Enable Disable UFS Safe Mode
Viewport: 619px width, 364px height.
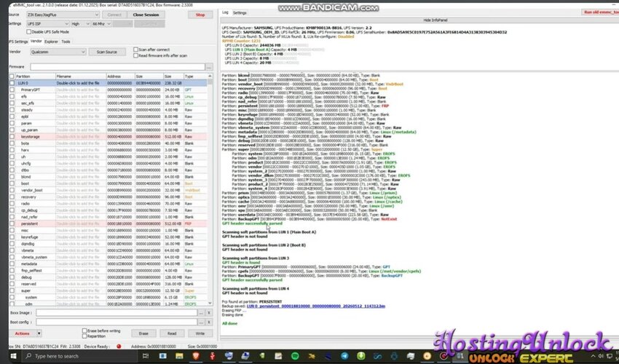point(29,31)
